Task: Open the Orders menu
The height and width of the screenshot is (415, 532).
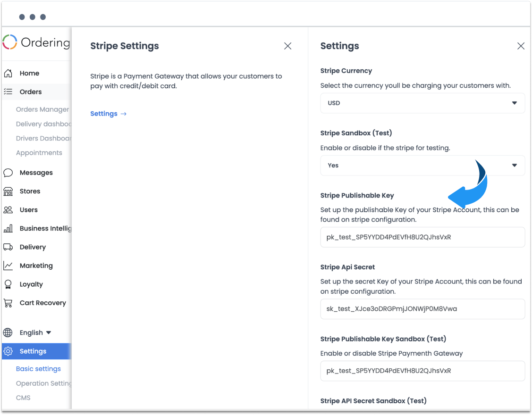Action: point(31,92)
